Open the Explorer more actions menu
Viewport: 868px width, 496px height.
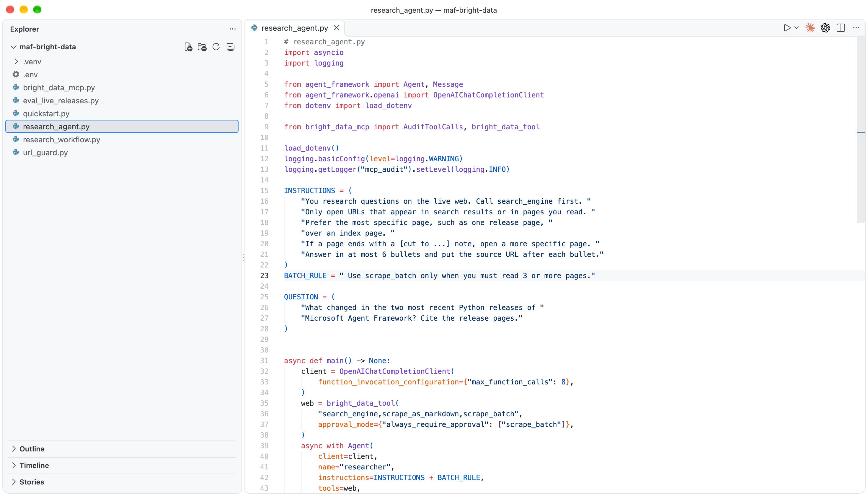pyautogui.click(x=232, y=29)
